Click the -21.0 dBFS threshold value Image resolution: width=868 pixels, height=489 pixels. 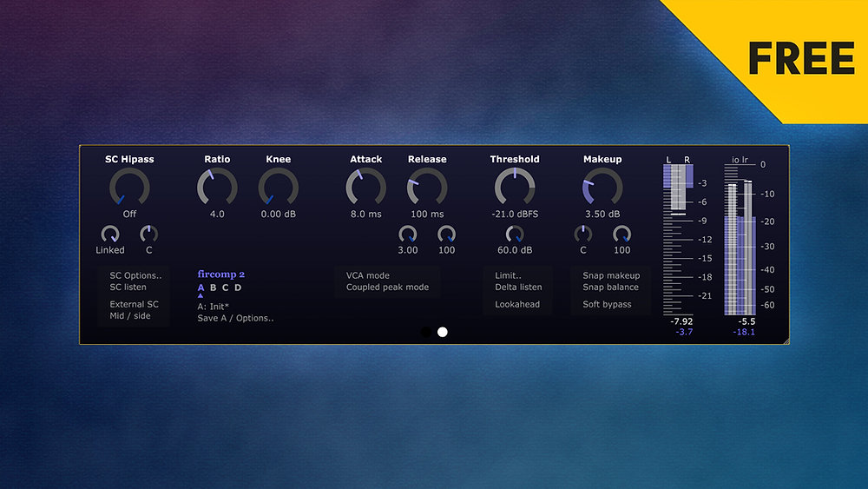point(515,214)
